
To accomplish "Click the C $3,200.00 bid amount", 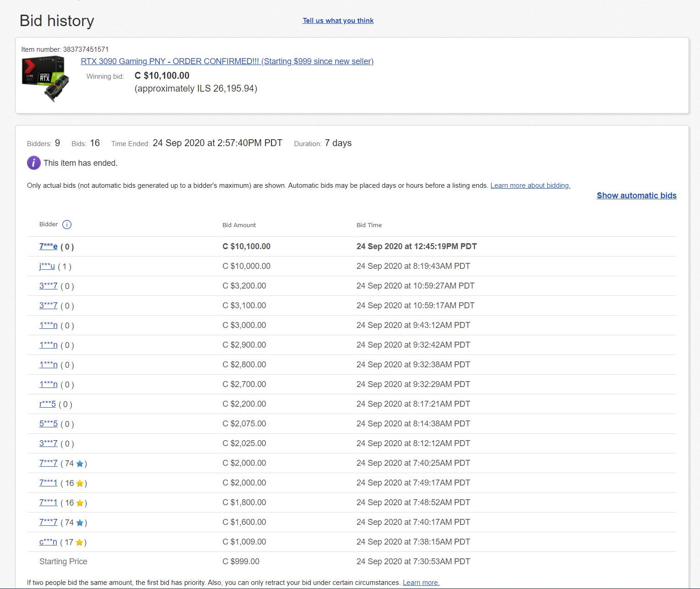I will (244, 286).
